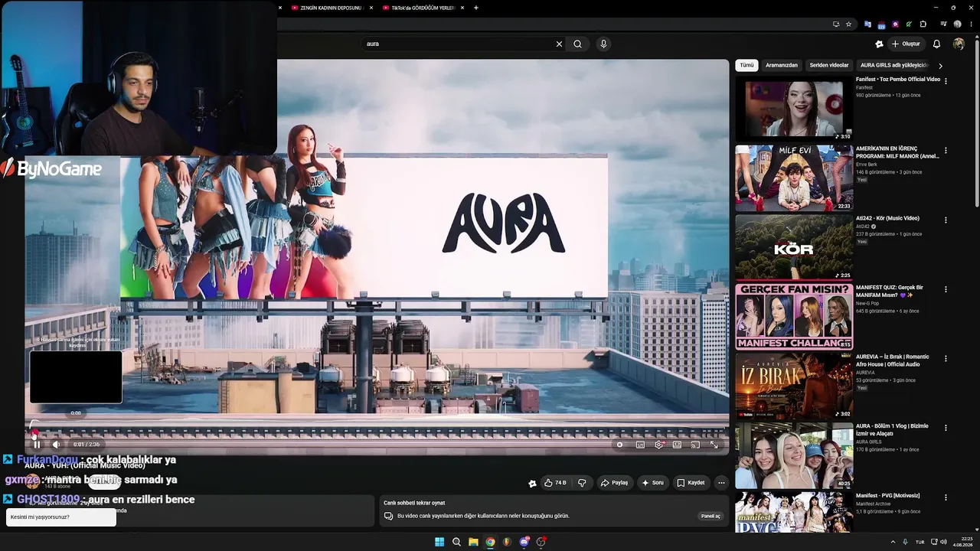The height and width of the screenshot is (551, 980).
Task: Toggle the player subtitles button
Action: click(x=640, y=445)
